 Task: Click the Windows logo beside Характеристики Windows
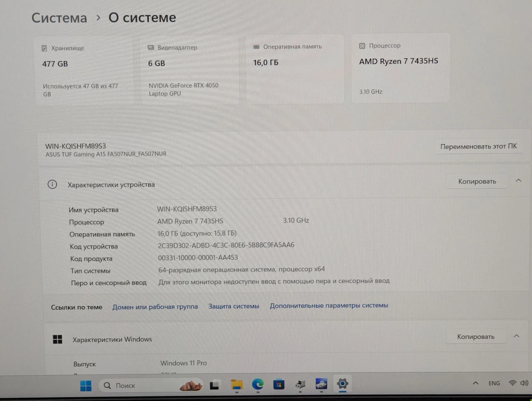(x=57, y=339)
